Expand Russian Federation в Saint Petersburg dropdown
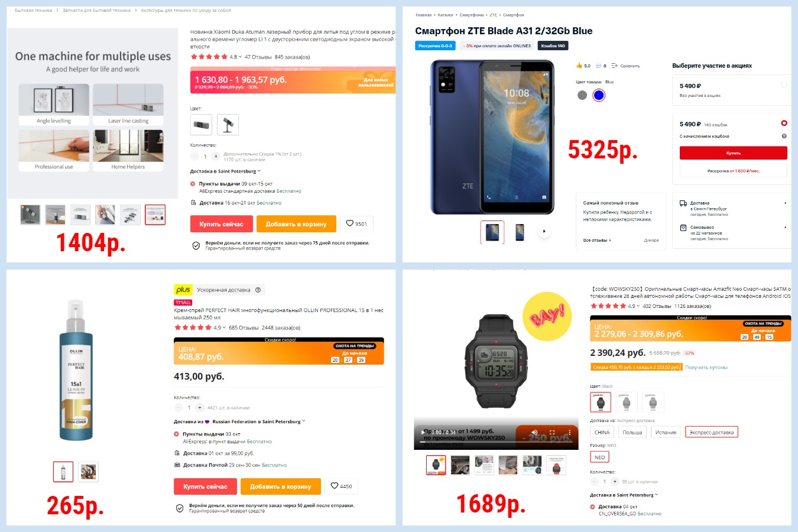Image resolution: width=798 pixels, height=532 pixels. [259, 421]
